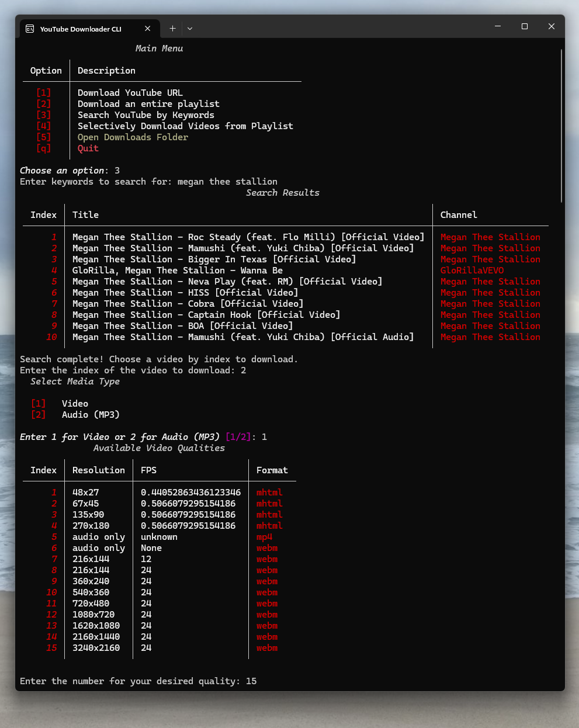Click the 'None' FPS cell
Viewport: 579px width, 728px height.
[x=151, y=548]
